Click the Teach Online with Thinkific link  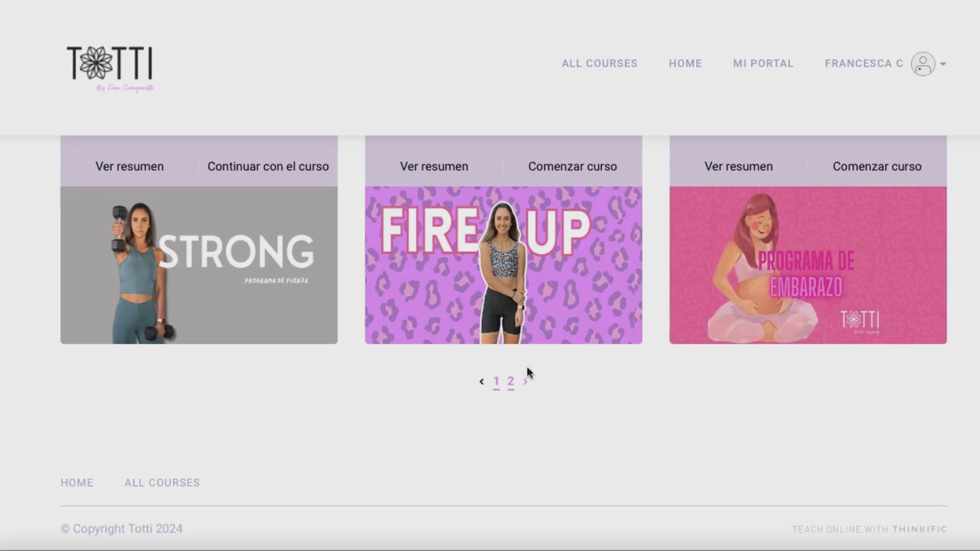coord(869,529)
